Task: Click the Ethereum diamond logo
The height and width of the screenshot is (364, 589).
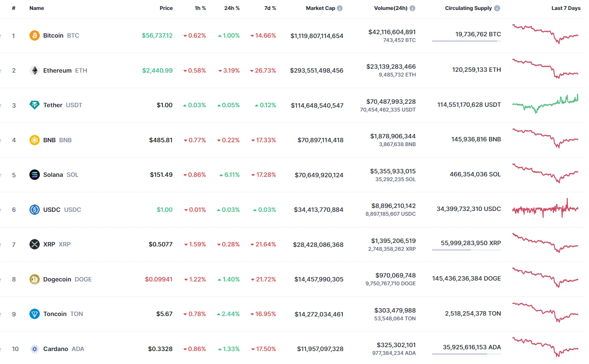Action: (x=35, y=70)
